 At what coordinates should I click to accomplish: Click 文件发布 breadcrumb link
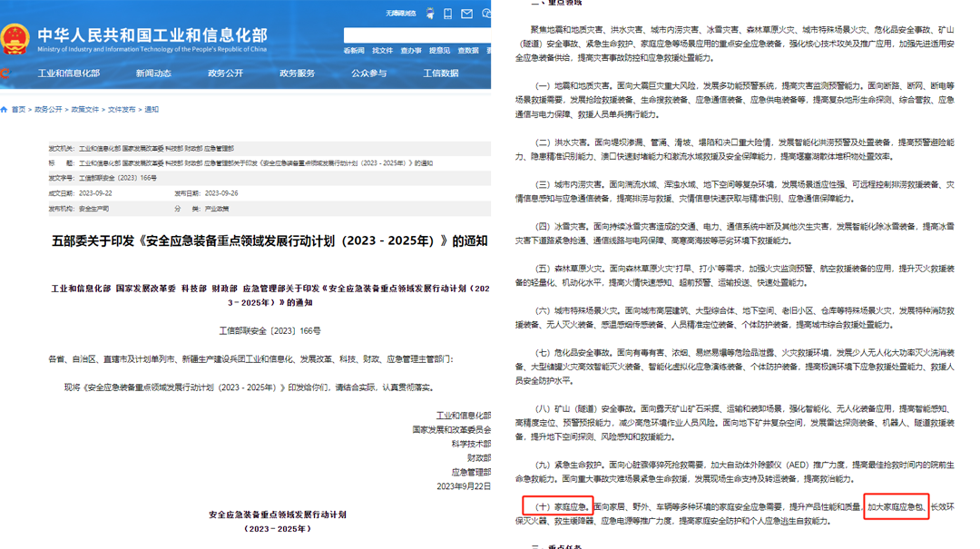pyautogui.click(x=122, y=110)
